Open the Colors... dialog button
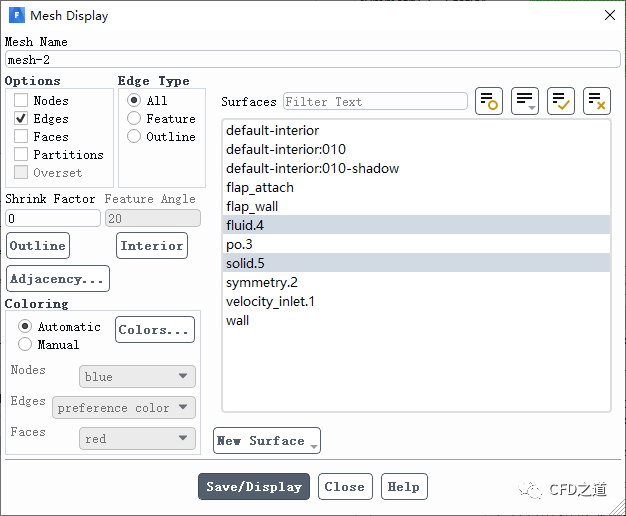Viewport: 626px width, 516px height. pos(154,330)
